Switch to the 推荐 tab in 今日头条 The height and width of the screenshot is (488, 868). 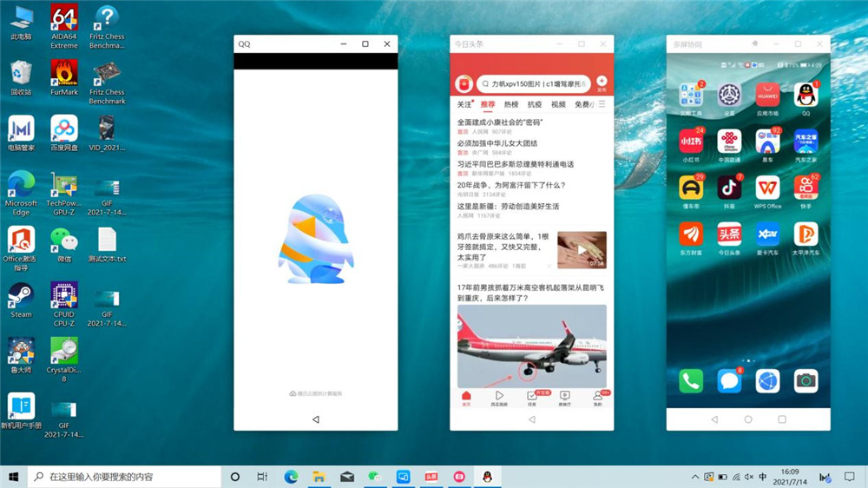[488, 104]
